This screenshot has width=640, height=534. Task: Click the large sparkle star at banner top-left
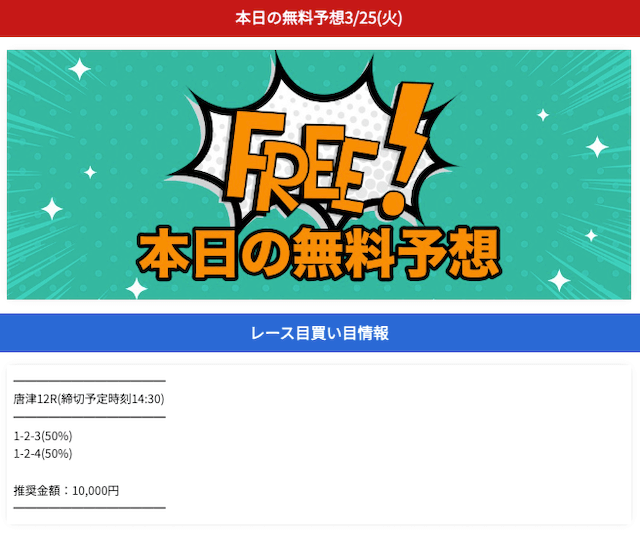coord(79,69)
